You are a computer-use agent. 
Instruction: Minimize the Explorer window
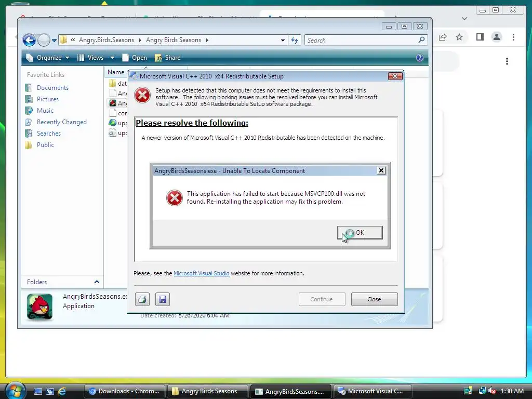[x=389, y=26]
